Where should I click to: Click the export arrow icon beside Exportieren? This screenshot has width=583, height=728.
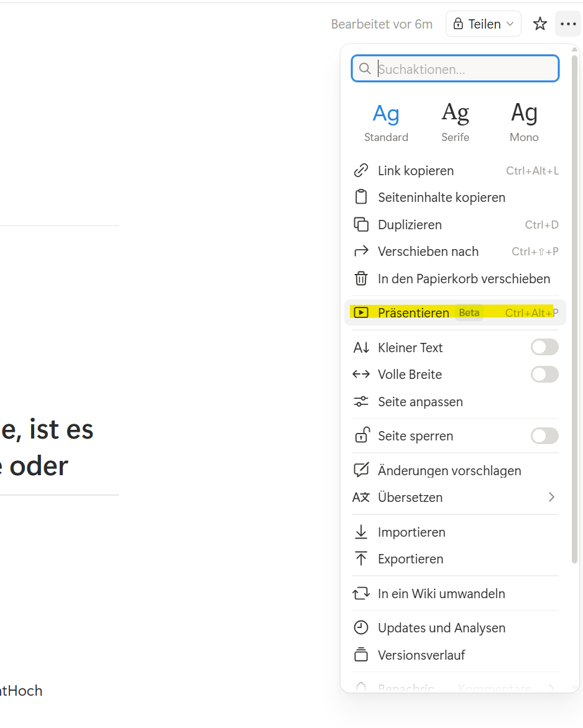pos(362,558)
